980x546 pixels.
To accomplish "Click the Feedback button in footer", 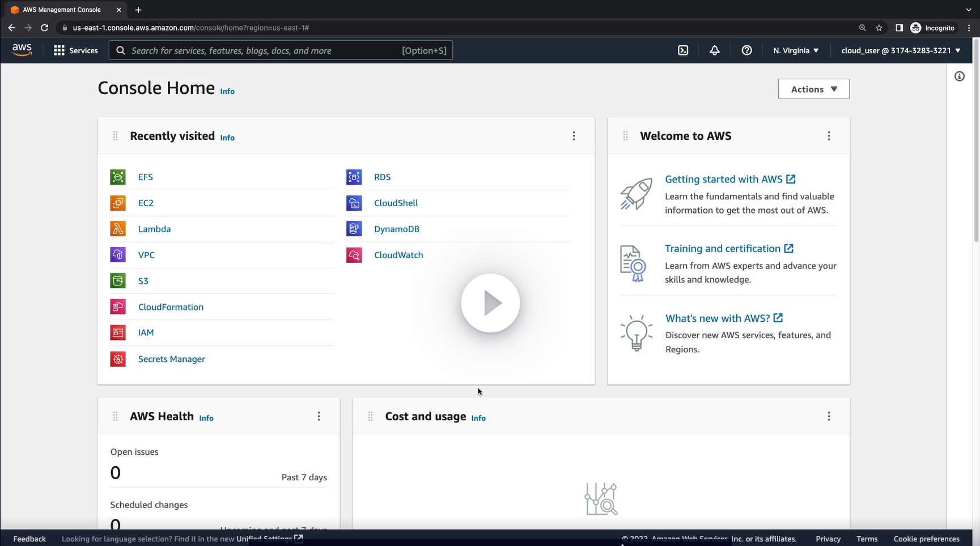I will tap(29, 539).
